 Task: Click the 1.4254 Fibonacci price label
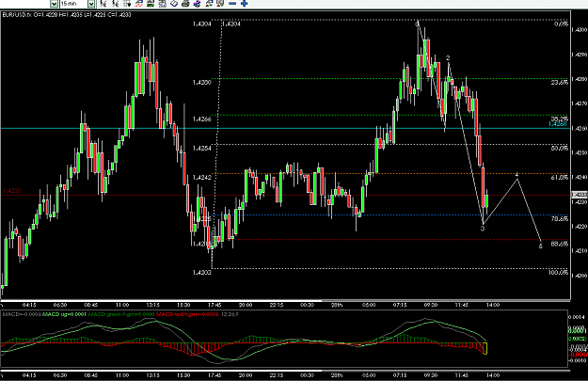tap(201, 148)
